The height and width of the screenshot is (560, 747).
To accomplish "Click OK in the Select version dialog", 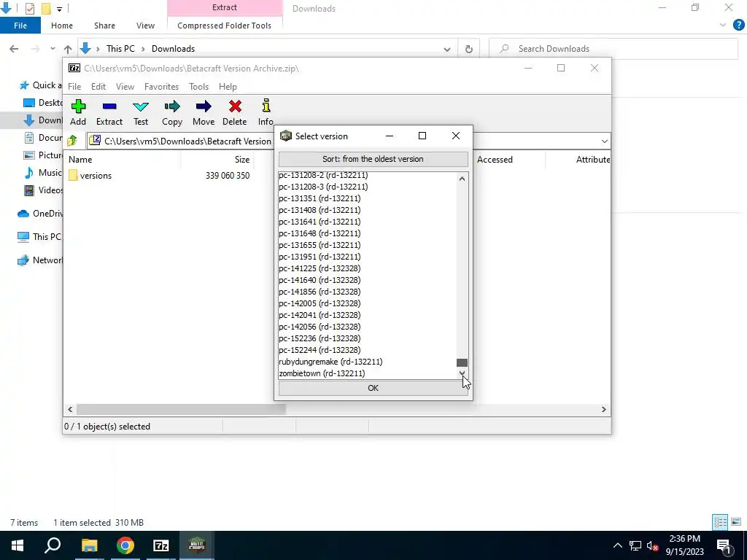I will point(373,388).
